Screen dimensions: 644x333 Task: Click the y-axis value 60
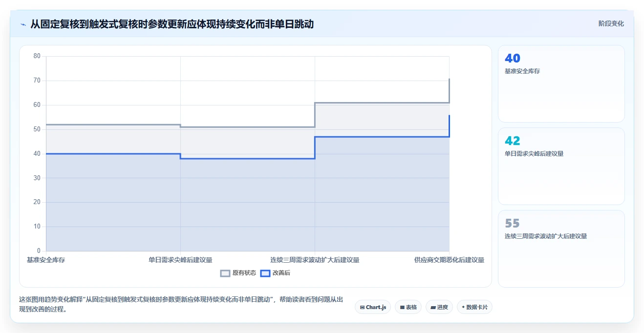[x=37, y=105]
